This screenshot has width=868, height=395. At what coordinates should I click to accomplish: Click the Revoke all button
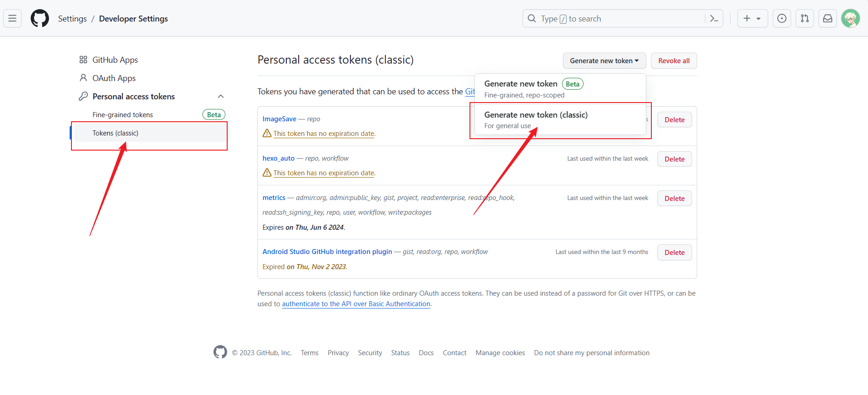pyautogui.click(x=674, y=60)
